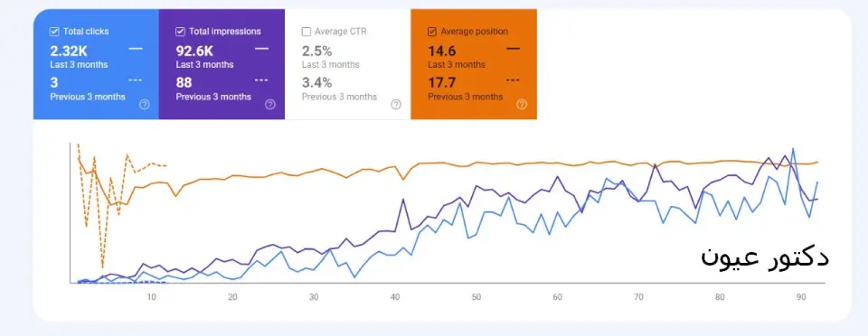Click solid line legend in Total impressions card
The image size is (868, 336).
tap(262, 49)
